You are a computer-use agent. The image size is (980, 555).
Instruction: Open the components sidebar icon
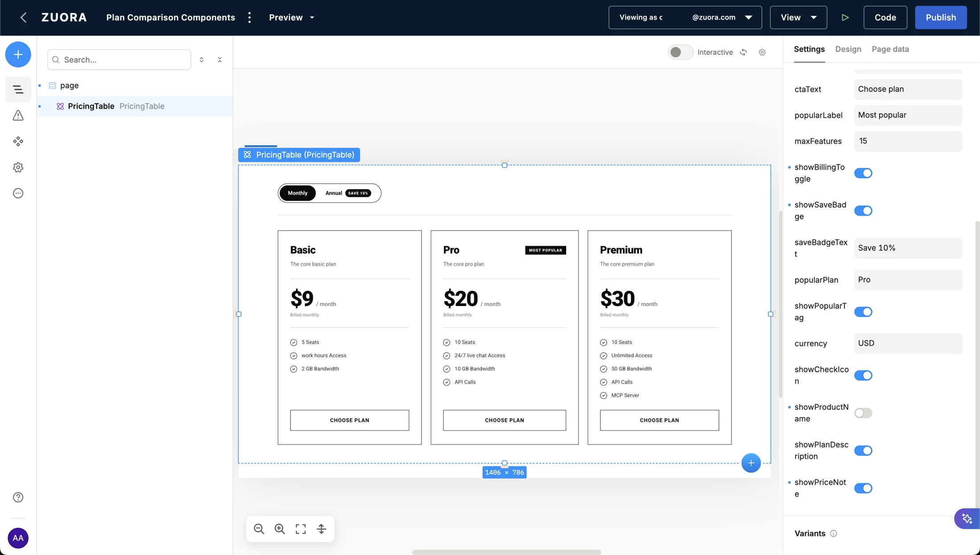18,141
